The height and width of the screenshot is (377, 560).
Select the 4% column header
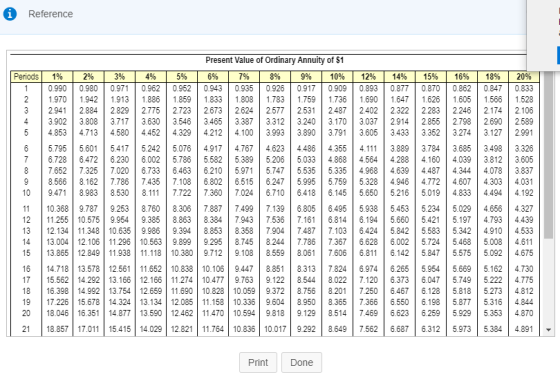coord(150,77)
